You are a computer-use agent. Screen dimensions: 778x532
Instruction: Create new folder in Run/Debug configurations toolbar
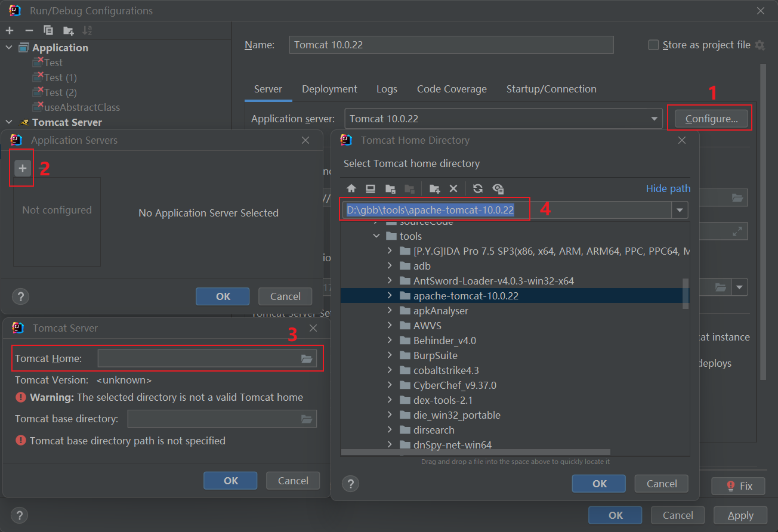click(x=68, y=30)
